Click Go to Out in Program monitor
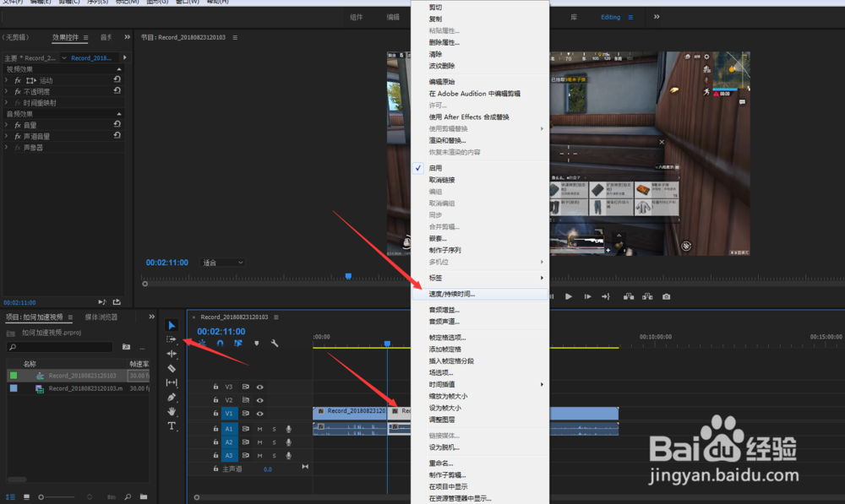 tap(606, 296)
